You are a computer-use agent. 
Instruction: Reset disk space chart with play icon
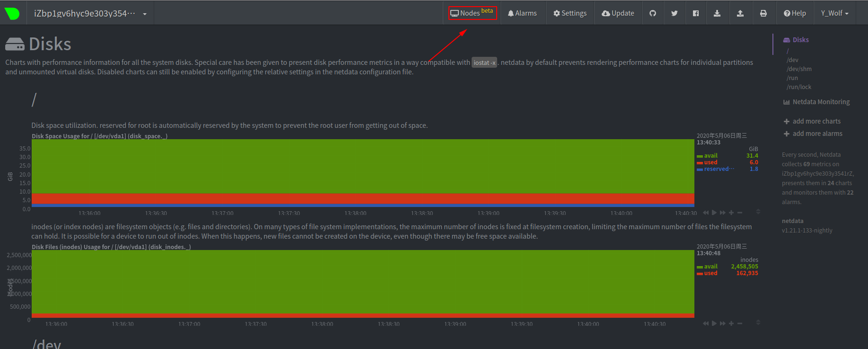(714, 213)
